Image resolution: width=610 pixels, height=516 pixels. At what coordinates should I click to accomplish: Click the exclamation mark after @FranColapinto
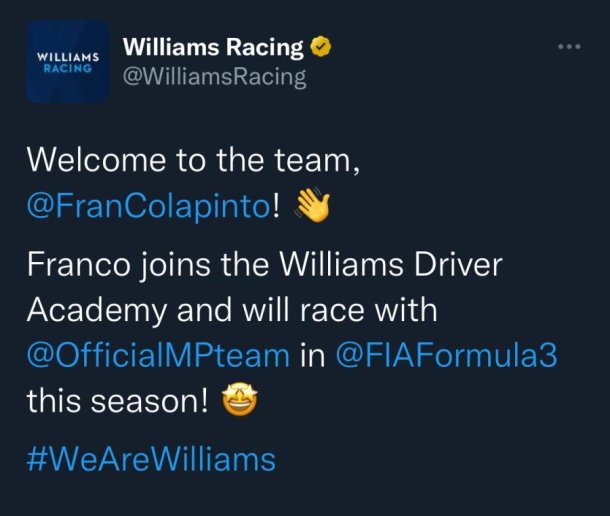[275, 205]
